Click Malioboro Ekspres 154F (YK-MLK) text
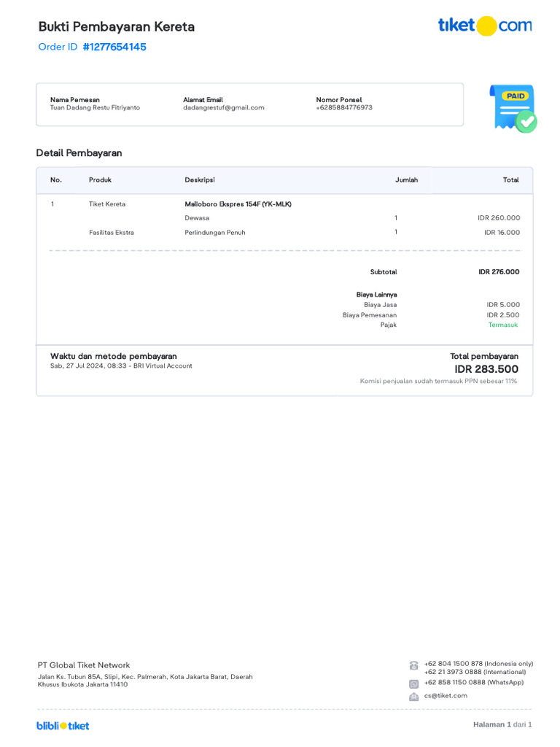The image size is (560, 747). [238, 204]
